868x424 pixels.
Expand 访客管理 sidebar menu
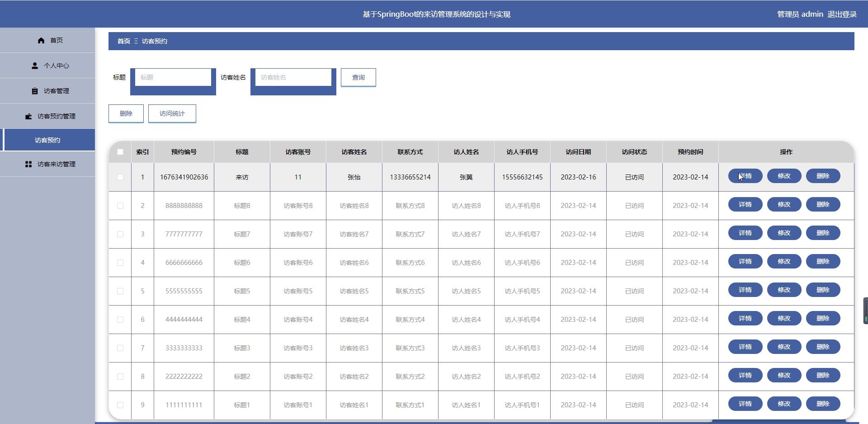[47, 91]
